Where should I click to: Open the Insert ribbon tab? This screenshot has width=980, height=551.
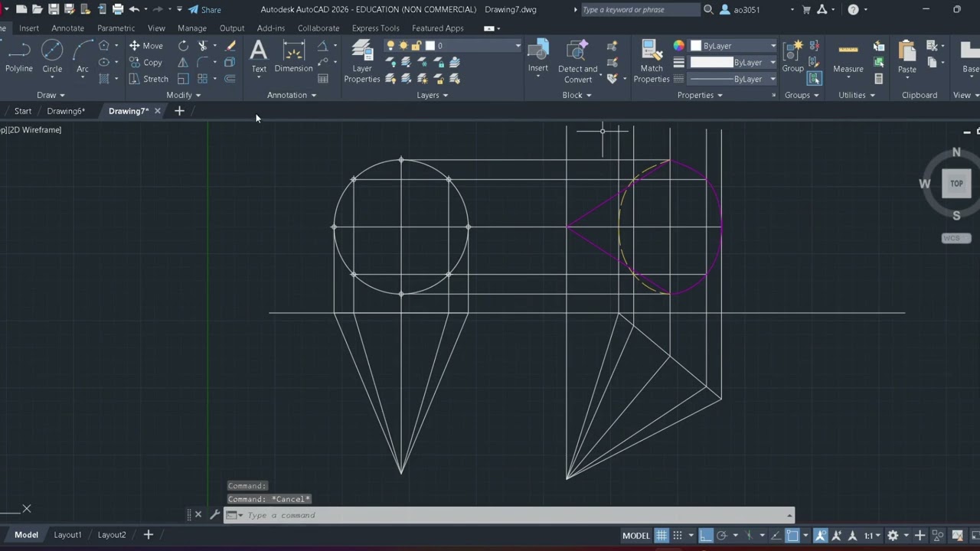click(29, 28)
